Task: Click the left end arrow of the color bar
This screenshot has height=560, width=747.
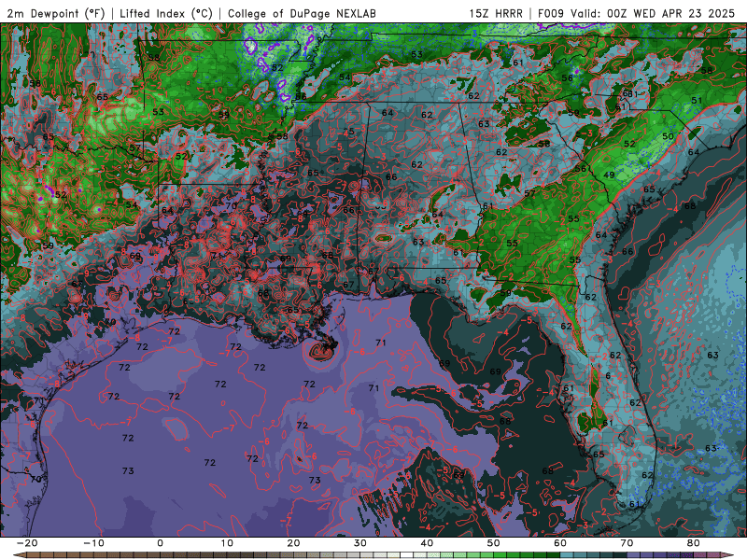Action: 19,555
